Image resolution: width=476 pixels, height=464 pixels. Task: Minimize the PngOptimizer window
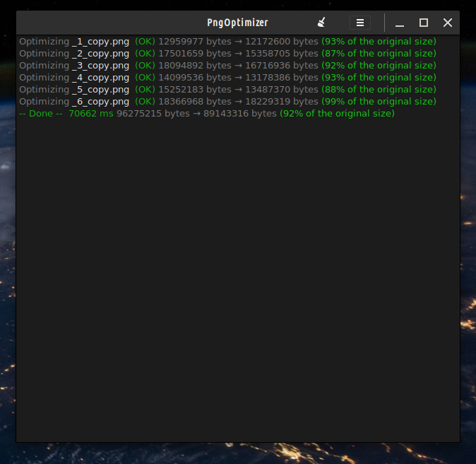400,23
